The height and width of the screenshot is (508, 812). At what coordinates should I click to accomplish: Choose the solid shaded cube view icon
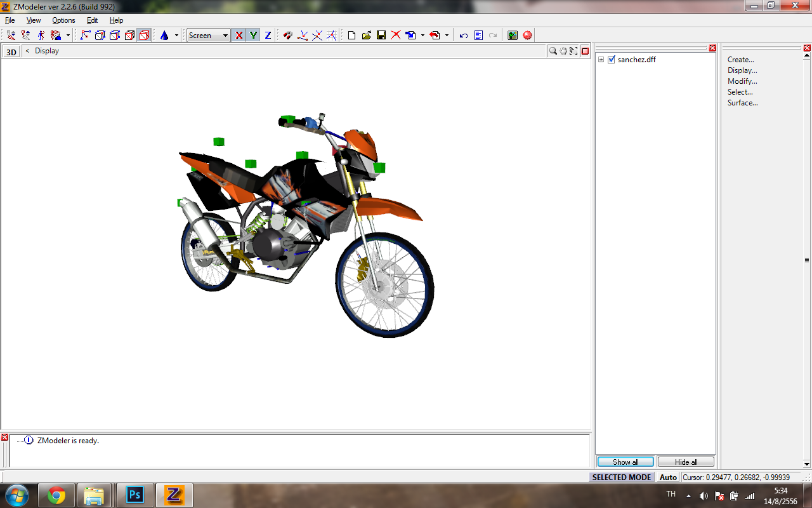129,36
